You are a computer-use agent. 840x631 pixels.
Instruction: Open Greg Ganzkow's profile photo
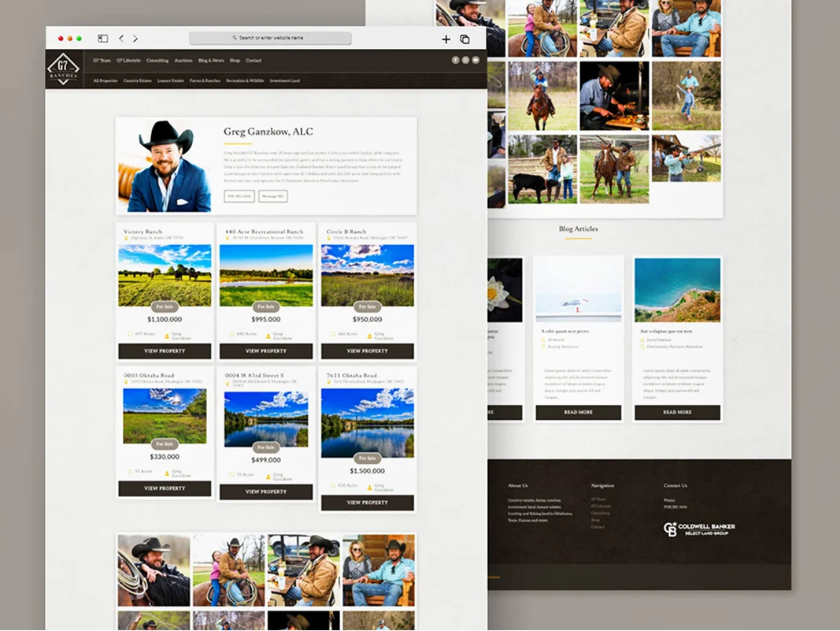click(165, 165)
